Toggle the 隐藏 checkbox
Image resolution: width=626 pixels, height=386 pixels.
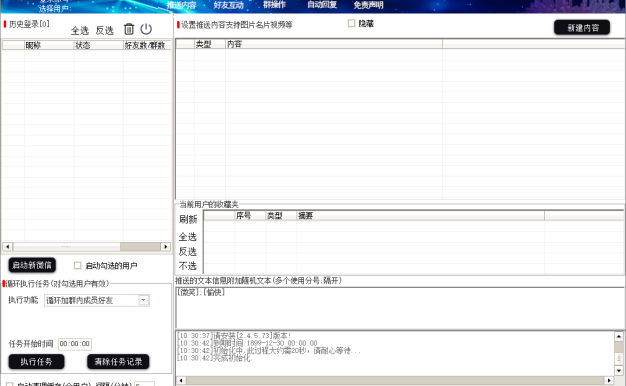point(351,24)
